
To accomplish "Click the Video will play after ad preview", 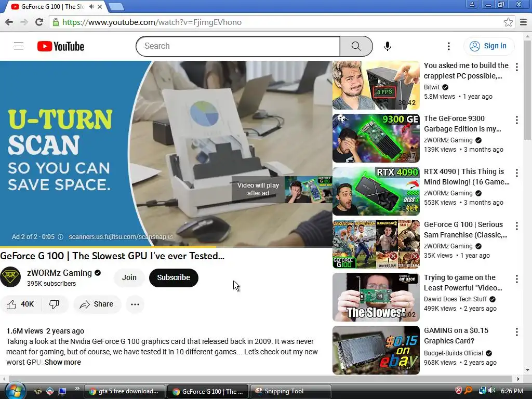I will pyautogui.click(x=282, y=189).
